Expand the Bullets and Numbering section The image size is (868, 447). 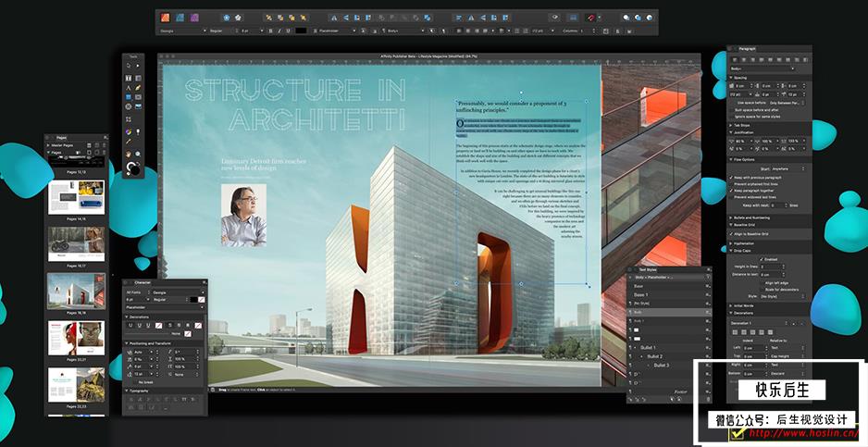coord(730,217)
